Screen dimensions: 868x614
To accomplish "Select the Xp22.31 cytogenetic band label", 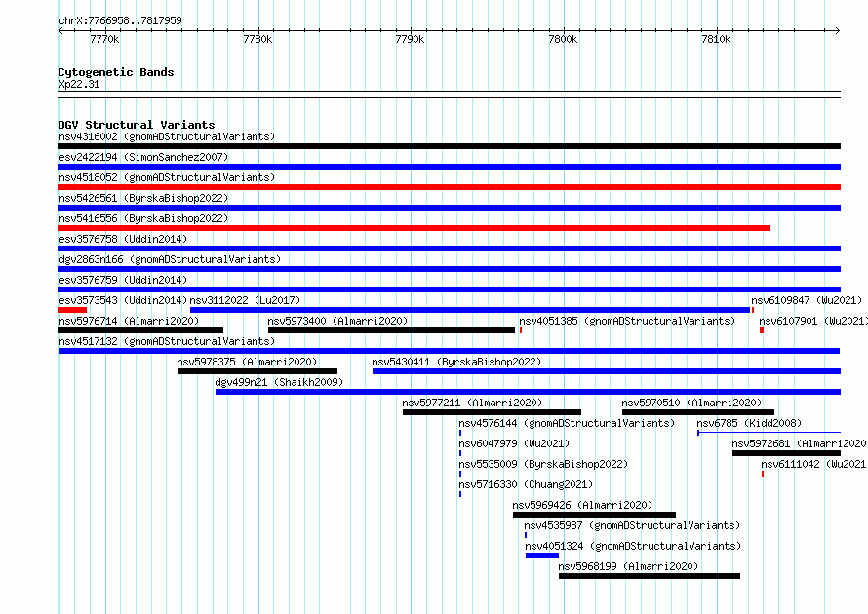I will pos(79,84).
